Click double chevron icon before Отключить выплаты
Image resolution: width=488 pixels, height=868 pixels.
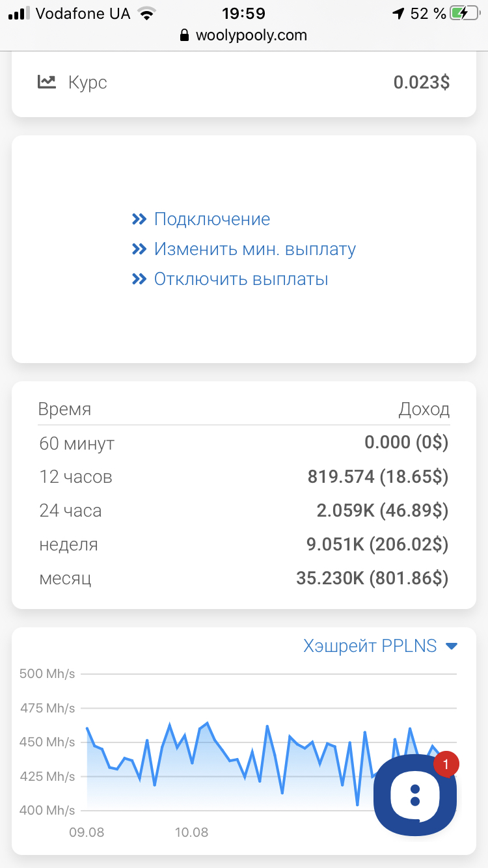(139, 279)
